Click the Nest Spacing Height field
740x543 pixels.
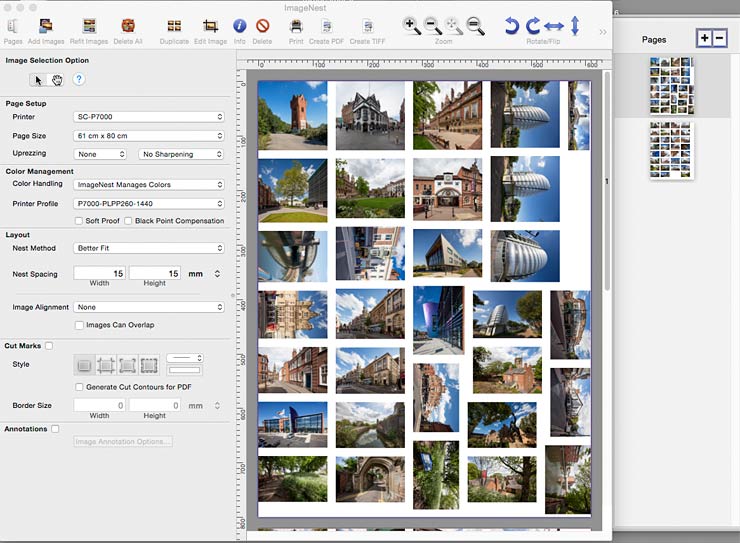click(x=155, y=273)
